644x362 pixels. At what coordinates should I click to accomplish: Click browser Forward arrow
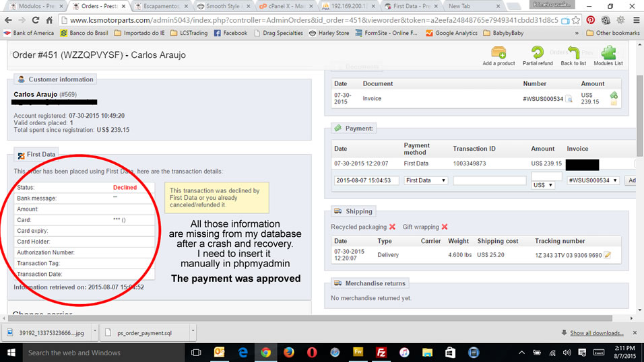coord(22,20)
